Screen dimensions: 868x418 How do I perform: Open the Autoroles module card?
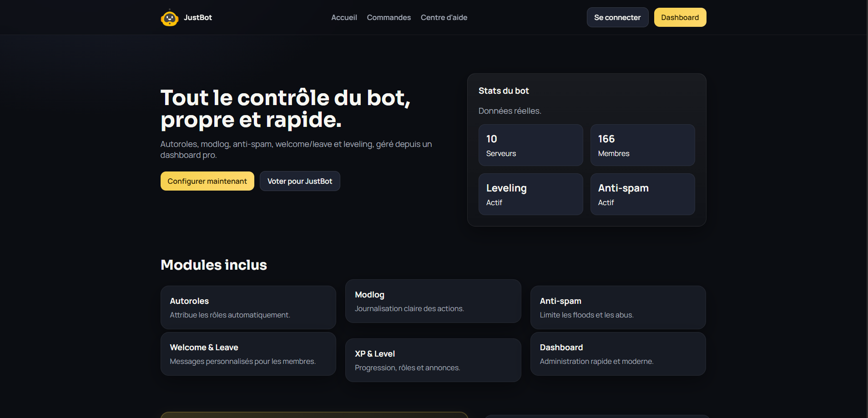point(248,307)
